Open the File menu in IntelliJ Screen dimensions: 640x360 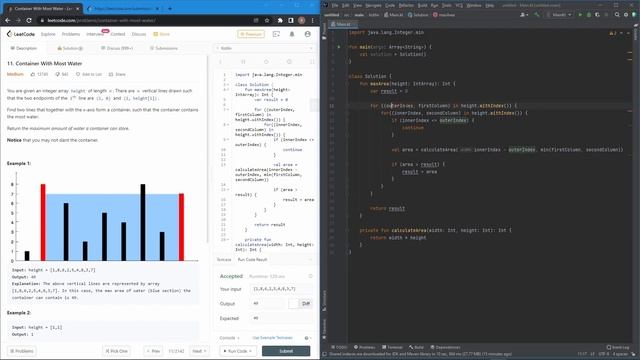tap(335, 5)
